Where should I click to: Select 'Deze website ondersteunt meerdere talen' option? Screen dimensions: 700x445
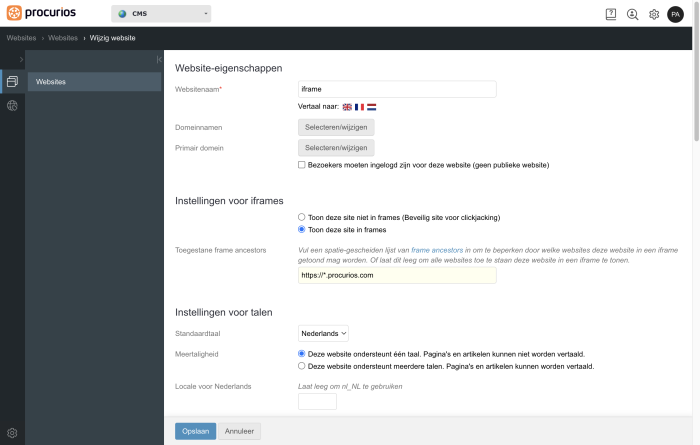coord(302,366)
